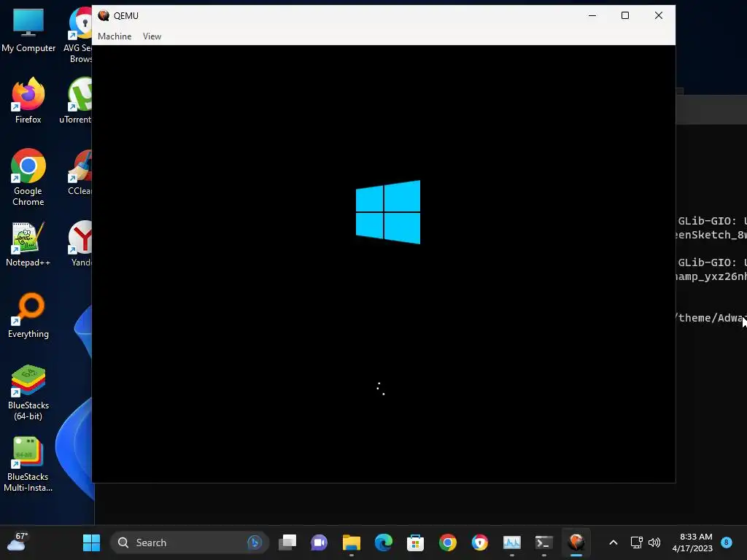Minimize the QEMU window
The width and height of the screenshot is (747, 560).
point(592,16)
